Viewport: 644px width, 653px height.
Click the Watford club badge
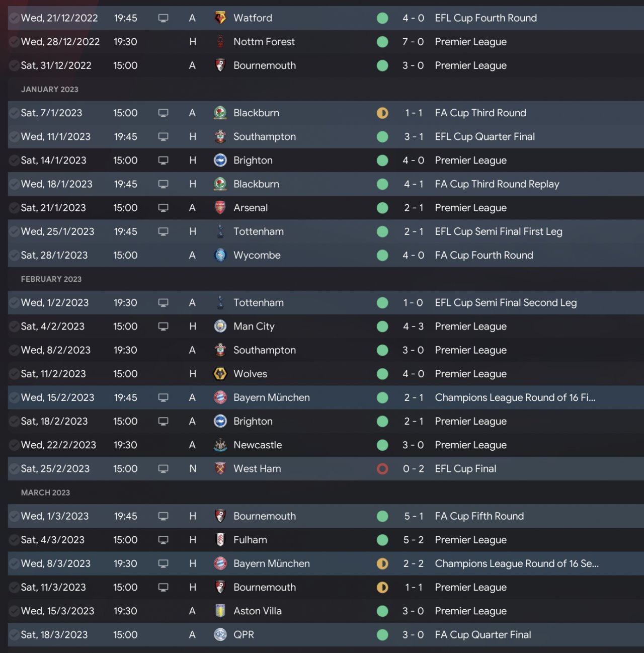[220, 18]
